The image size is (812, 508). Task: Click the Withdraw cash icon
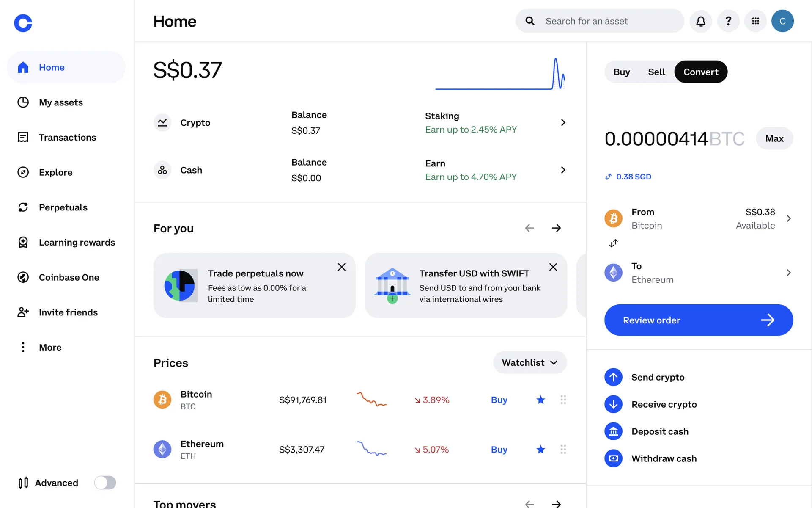613,458
